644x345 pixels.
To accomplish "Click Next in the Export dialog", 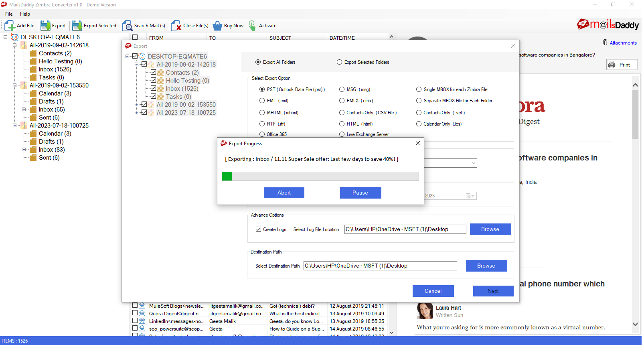I will [493, 291].
